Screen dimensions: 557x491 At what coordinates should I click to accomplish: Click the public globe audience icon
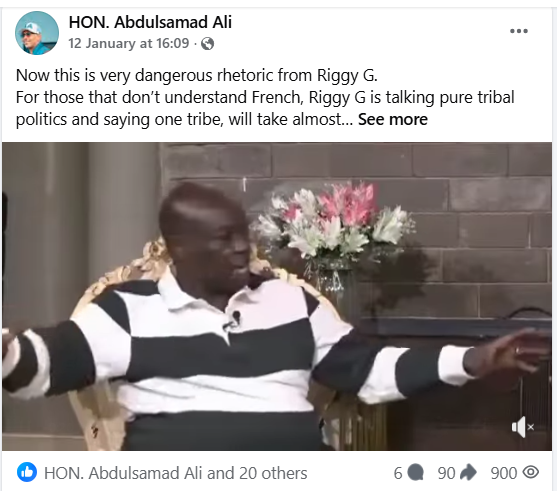tap(207, 44)
